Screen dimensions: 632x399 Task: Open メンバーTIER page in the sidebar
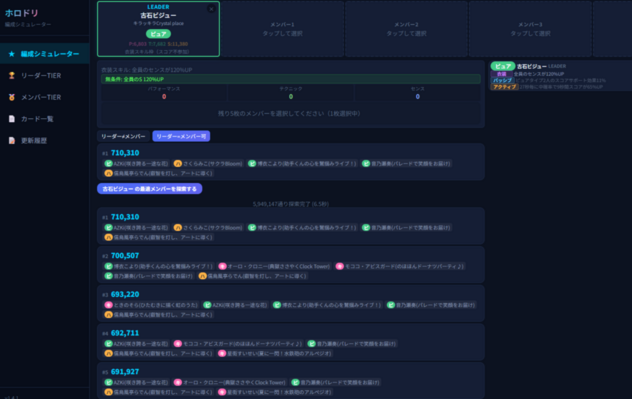44,97
